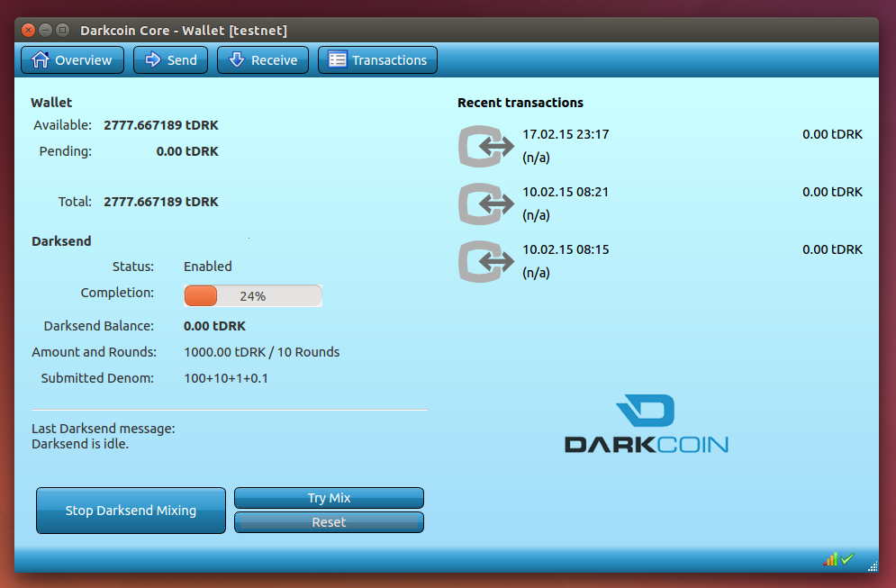The width and height of the screenshot is (896, 588).
Task: Open the Transactions tab
Action: [x=377, y=60]
